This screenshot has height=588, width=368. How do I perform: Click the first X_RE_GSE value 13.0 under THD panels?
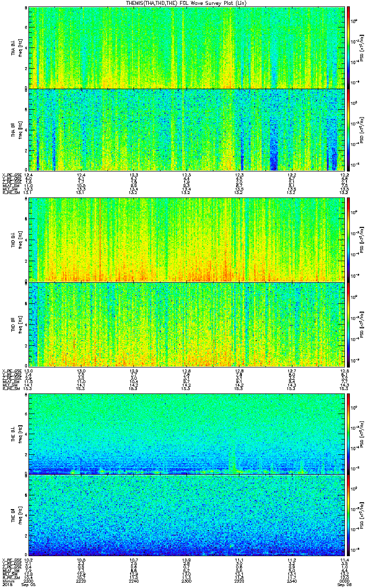[28, 371]
